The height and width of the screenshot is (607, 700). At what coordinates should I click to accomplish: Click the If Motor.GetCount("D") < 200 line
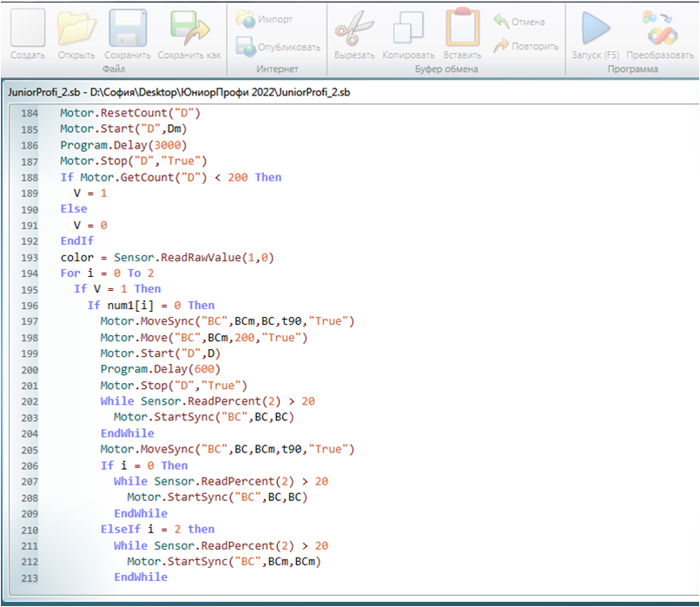click(x=171, y=177)
